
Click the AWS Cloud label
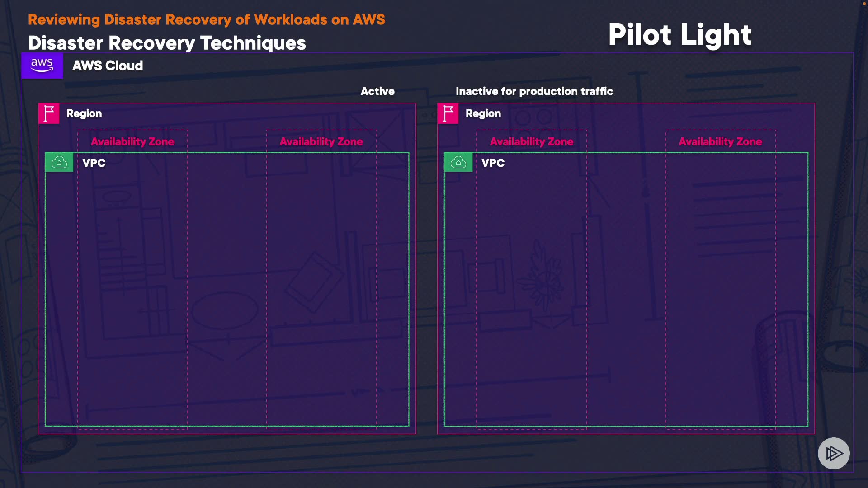pos(108,66)
